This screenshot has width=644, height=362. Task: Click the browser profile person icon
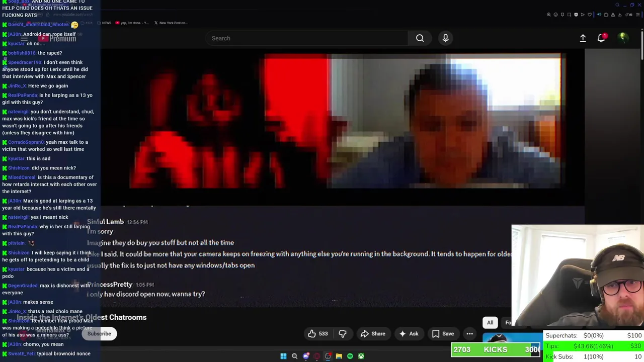(x=613, y=15)
